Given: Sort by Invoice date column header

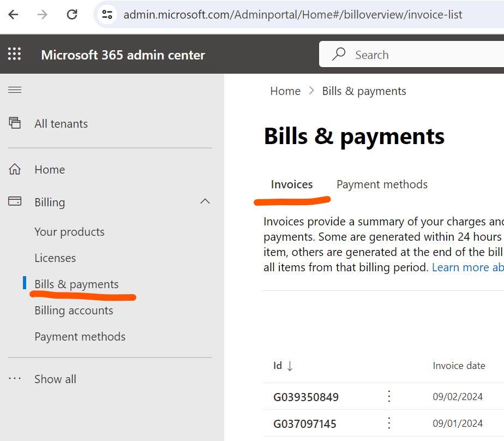Looking at the screenshot, I should pos(459,366).
